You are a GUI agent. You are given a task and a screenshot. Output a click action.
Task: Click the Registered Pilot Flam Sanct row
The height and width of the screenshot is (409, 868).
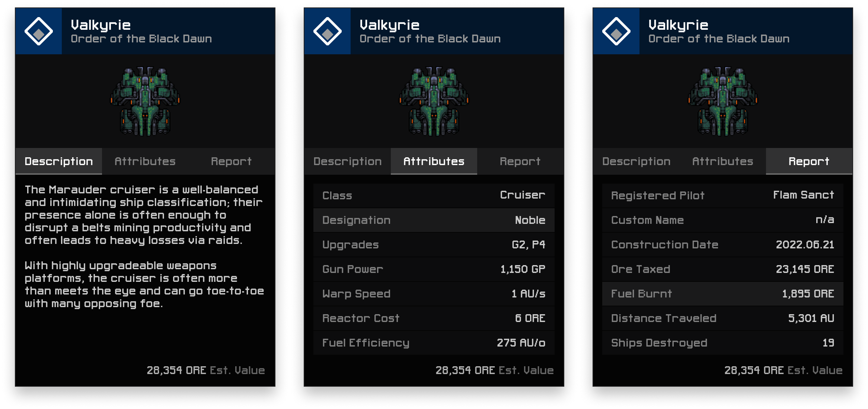click(x=722, y=196)
